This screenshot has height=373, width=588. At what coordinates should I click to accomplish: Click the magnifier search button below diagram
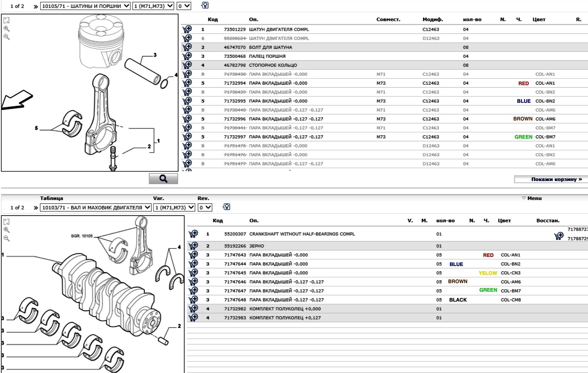[163, 179]
